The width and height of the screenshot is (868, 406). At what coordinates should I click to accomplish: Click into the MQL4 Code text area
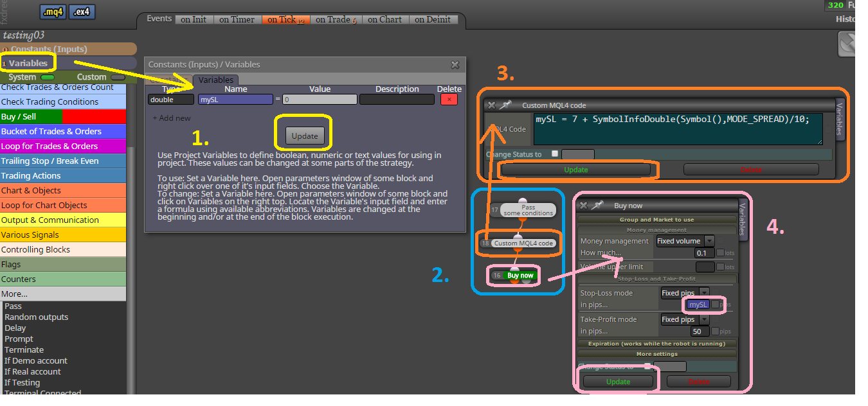pos(678,129)
